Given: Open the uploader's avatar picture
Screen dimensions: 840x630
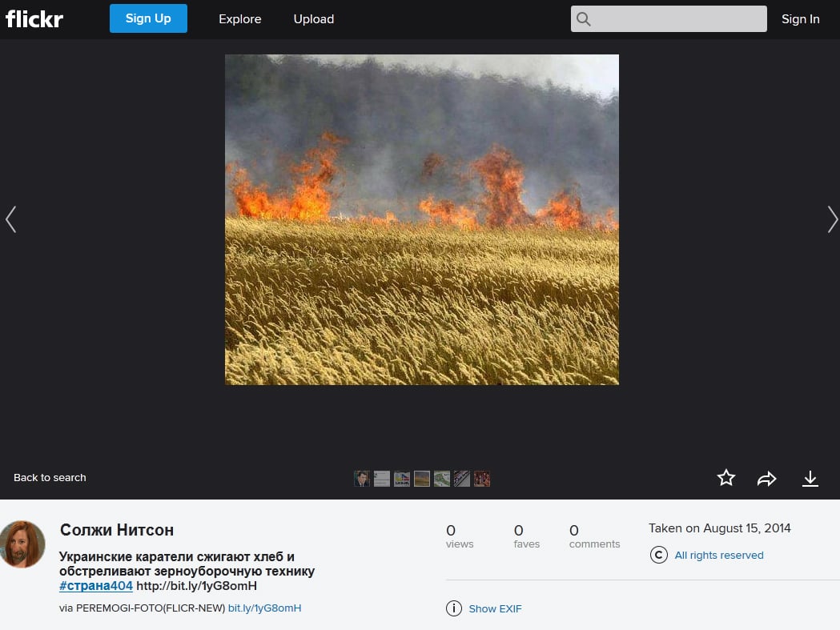Looking at the screenshot, I should click(22, 544).
